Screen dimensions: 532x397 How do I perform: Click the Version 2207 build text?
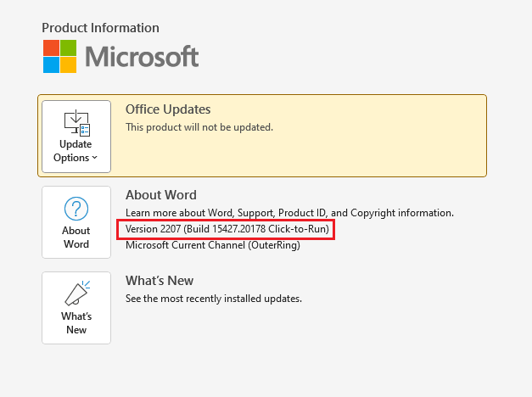pos(227,229)
